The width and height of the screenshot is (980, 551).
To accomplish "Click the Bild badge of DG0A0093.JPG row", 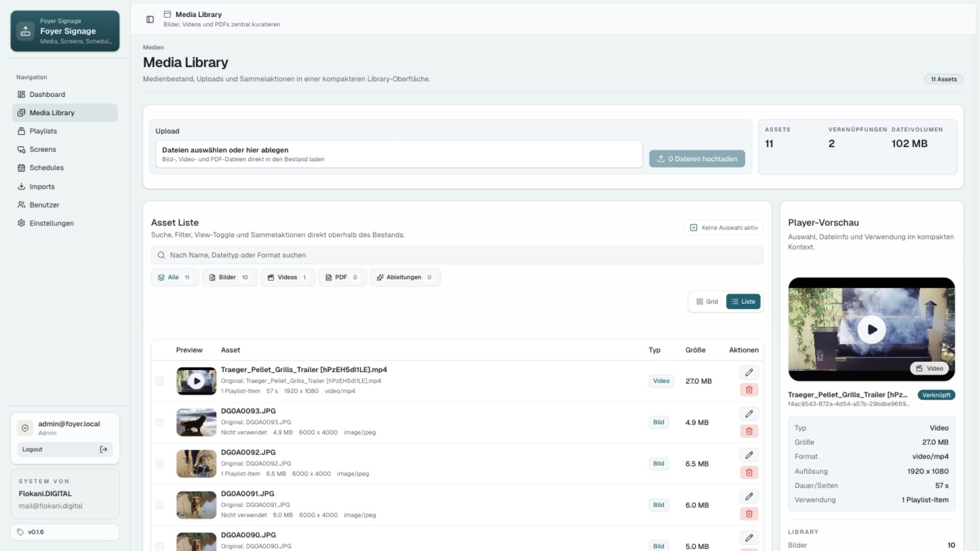I will pyautogui.click(x=658, y=422).
